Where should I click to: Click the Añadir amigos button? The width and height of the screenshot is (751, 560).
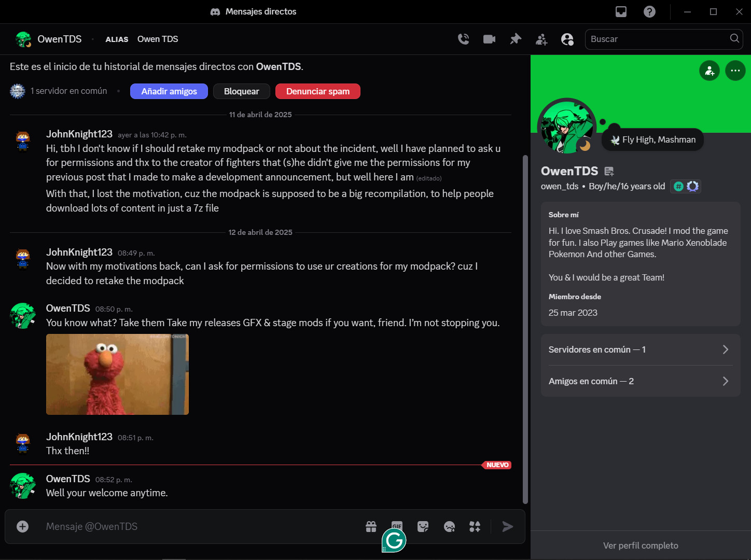(x=169, y=91)
